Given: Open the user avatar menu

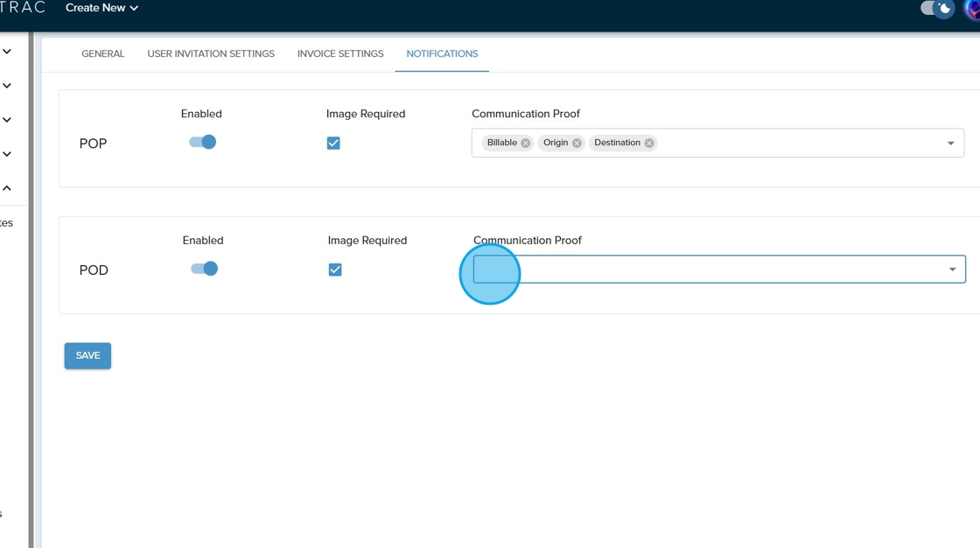Looking at the screenshot, I should (x=972, y=9).
